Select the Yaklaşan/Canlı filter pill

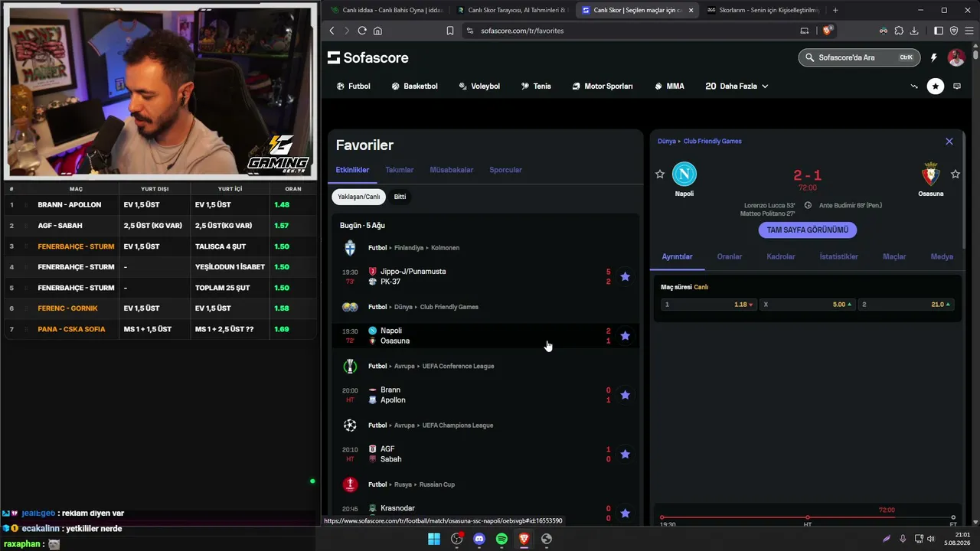(359, 197)
